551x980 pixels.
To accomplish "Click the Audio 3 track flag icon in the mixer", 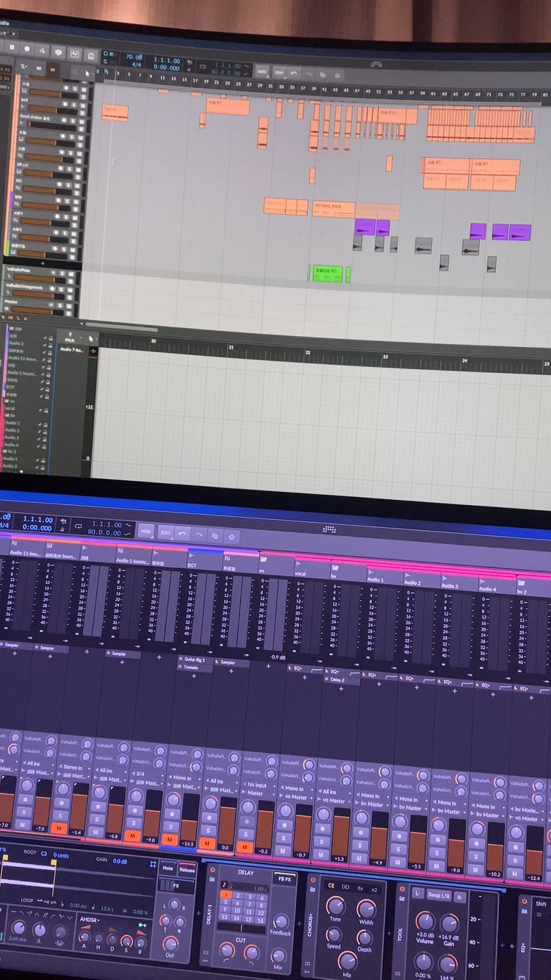I will 446,576.
